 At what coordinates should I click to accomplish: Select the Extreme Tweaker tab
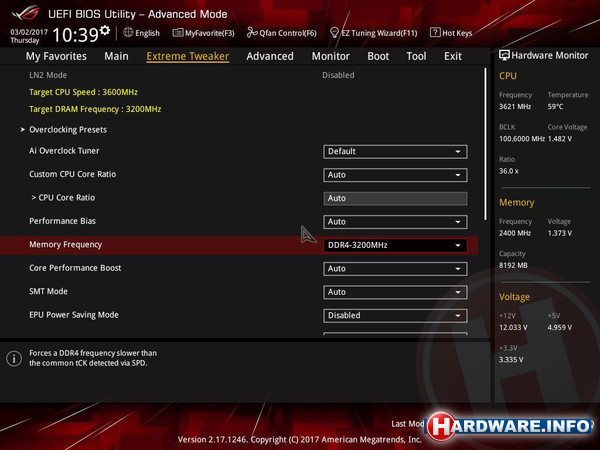tap(188, 56)
